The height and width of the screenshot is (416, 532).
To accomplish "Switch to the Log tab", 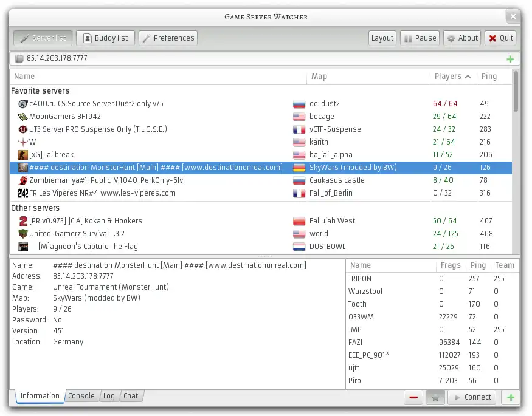I will tap(109, 396).
